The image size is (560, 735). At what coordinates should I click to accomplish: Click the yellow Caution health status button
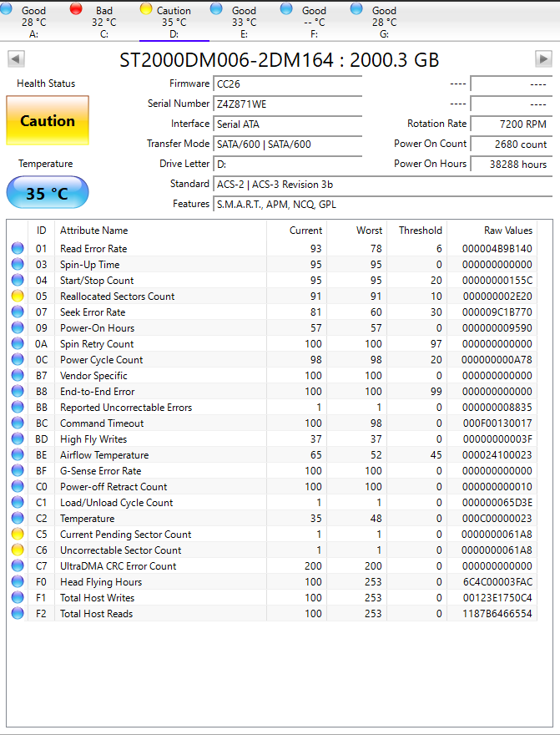click(48, 120)
